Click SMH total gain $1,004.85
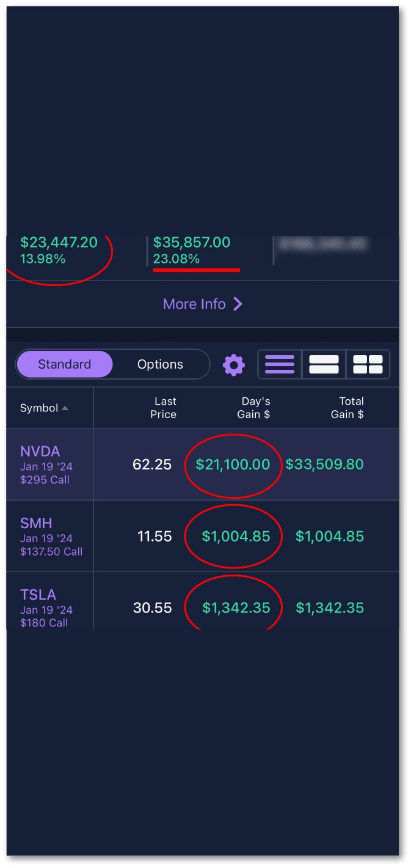Viewport: 411px width, 868px height. (x=330, y=537)
